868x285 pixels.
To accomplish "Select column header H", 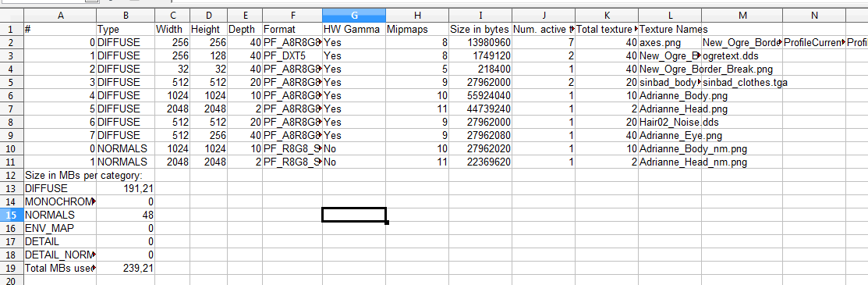I will 416,16.
